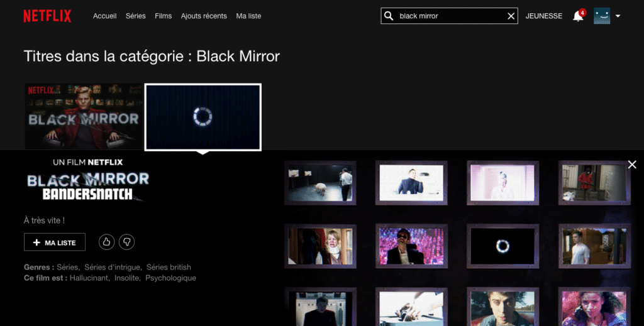This screenshot has height=326, width=644.
Task: Open the notifications bell
Action: coord(578,16)
